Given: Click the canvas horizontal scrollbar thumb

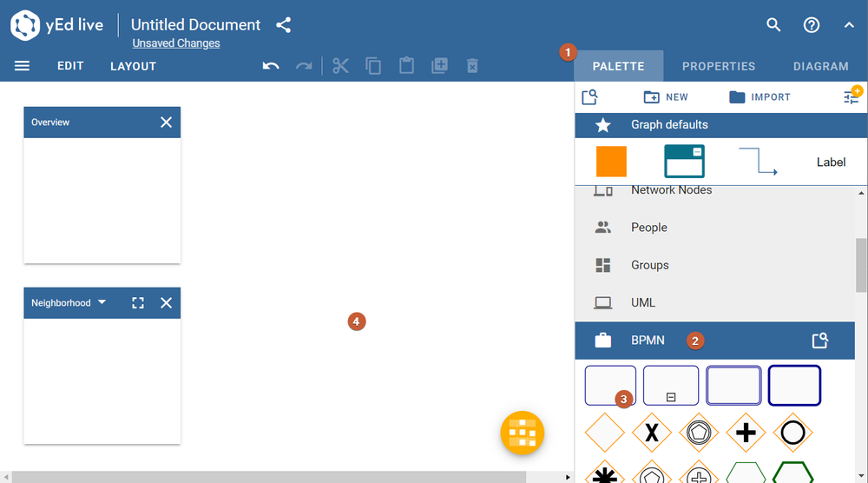Looking at the screenshot, I should (x=268, y=477).
